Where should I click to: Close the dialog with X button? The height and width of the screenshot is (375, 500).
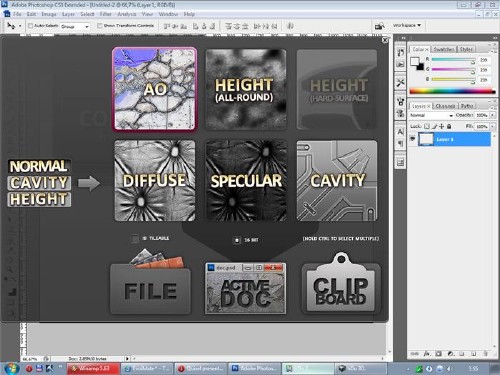(x=385, y=40)
